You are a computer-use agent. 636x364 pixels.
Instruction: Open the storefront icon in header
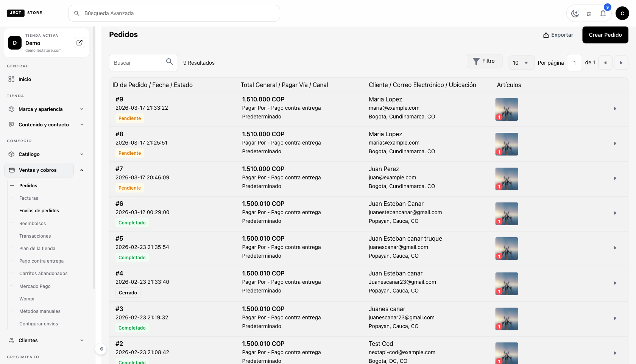click(x=589, y=14)
